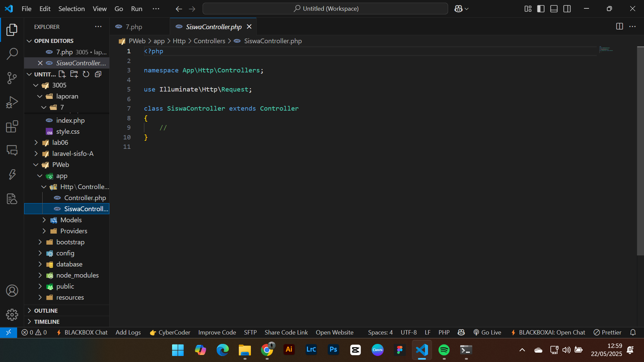This screenshot has width=644, height=362.
Task: Switch to the 7.php tab
Action: coord(134,26)
